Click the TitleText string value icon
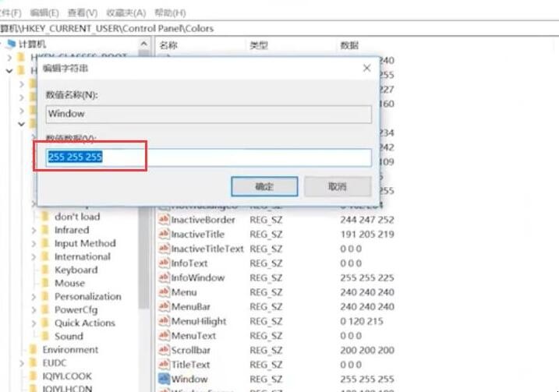559x392 pixels. click(164, 365)
